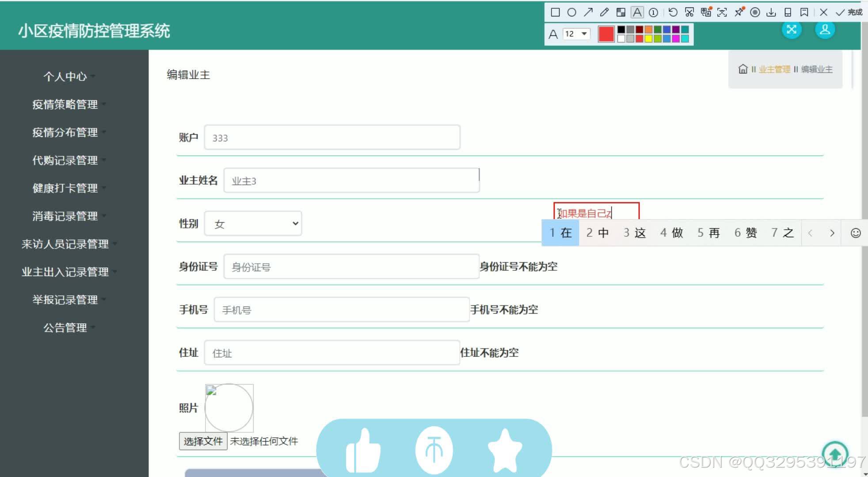Click the thumbs-up like icon
Viewport: 868px width, 477px height.
[363, 450]
